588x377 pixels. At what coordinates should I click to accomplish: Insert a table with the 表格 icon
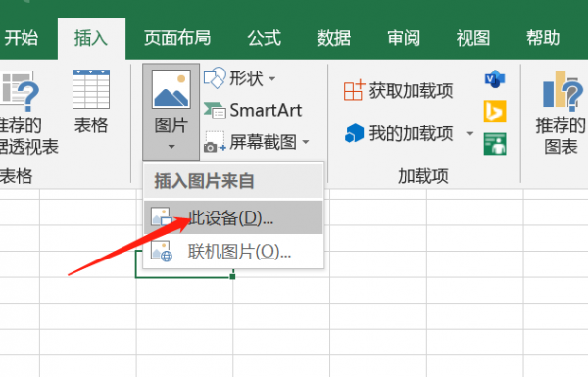(91, 89)
